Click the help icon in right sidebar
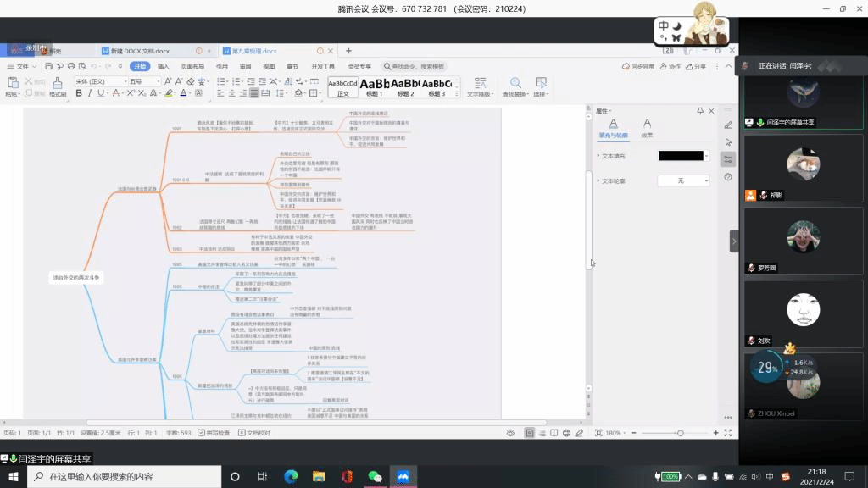Viewport: 868px width, 488px height. click(x=728, y=177)
